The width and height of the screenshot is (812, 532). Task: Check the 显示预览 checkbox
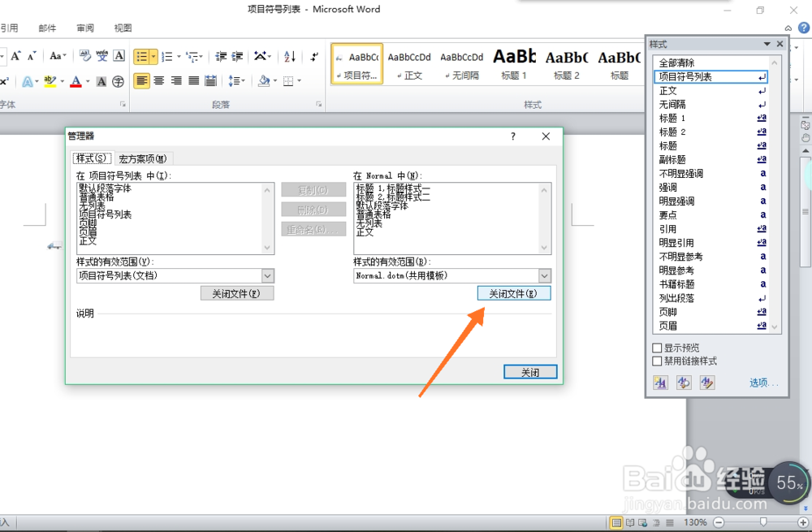point(657,348)
